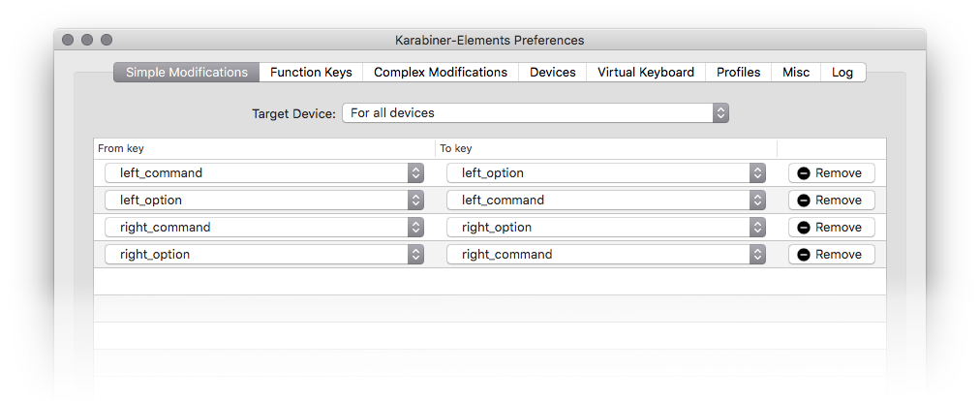Image resolution: width=980 pixels, height=401 pixels.
Task: Switch to the Misc tab
Action: (797, 73)
